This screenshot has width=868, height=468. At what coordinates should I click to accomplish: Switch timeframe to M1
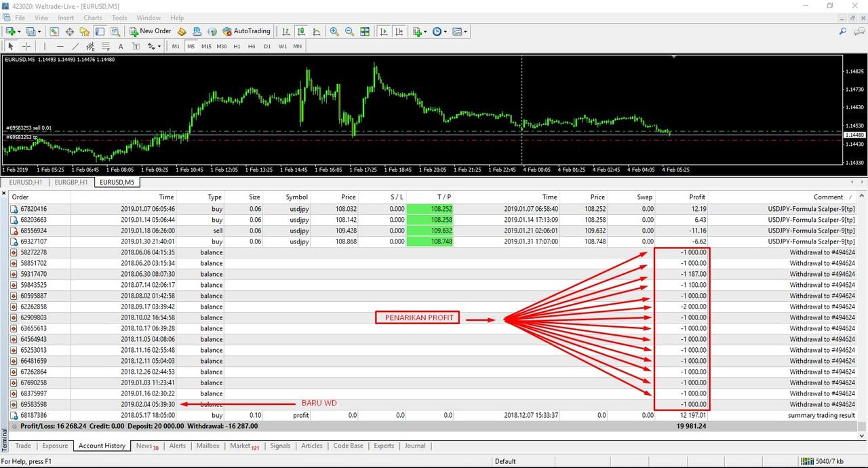coord(176,46)
